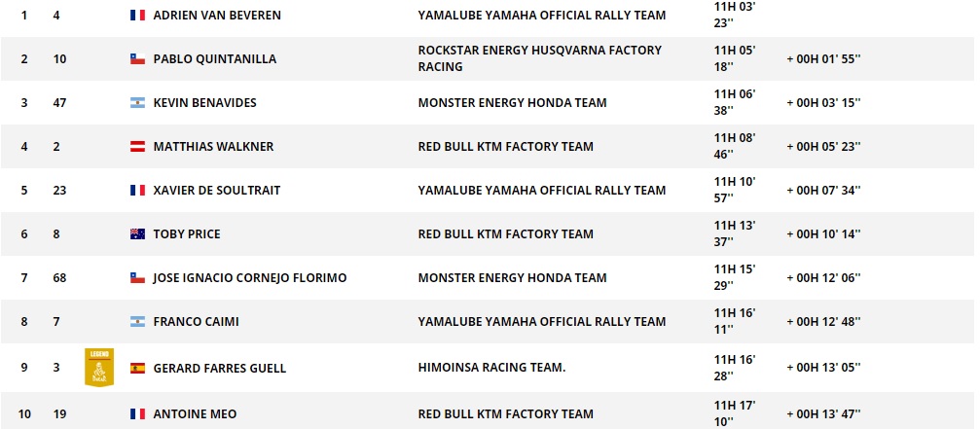Click the Spanish flag next to Gerard Farres Guell
The width and height of the screenshot is (980, 429).
137,369
